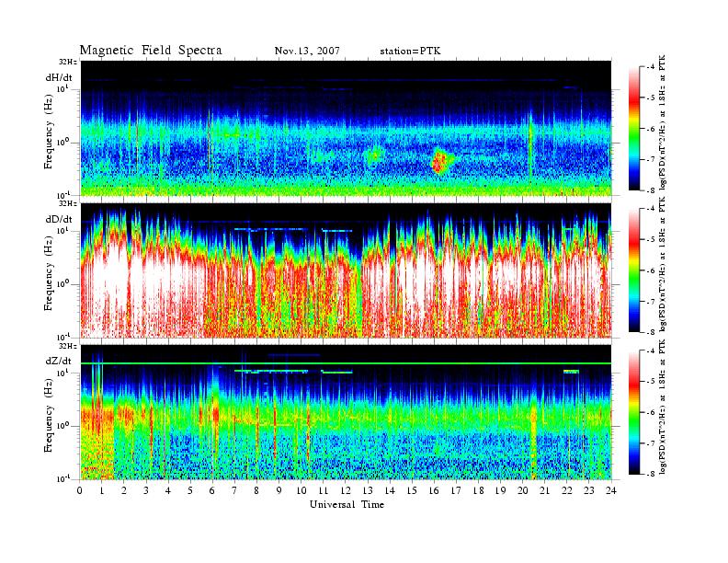Click hour label "5" on time axis
The width and height of the screenshot is (728, 563).
[190, 490]
